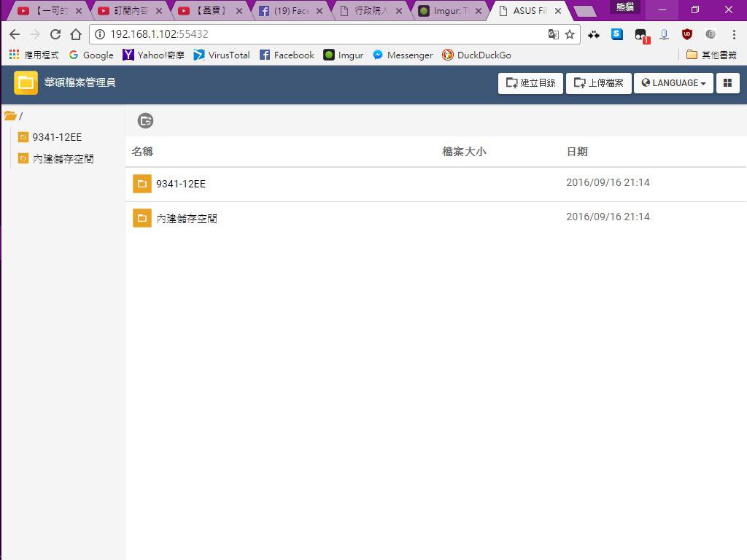This screenshot has width=747, height=560.
Task: Click the 建立目錄 create directory button
Action: [530, 83]
